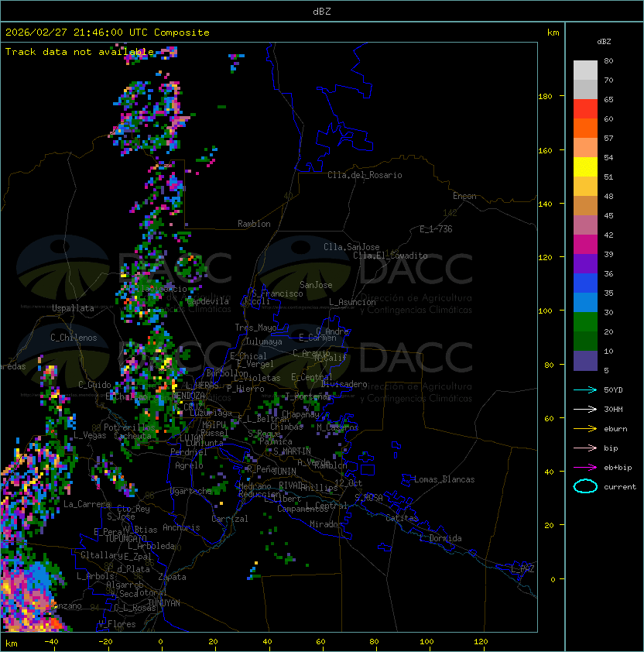Click the 2026/02/27 21:46:00 UTC Composite timestamp
Image resolution: width=644 pixels, height=652 pixels.
(x=108, y=33)
